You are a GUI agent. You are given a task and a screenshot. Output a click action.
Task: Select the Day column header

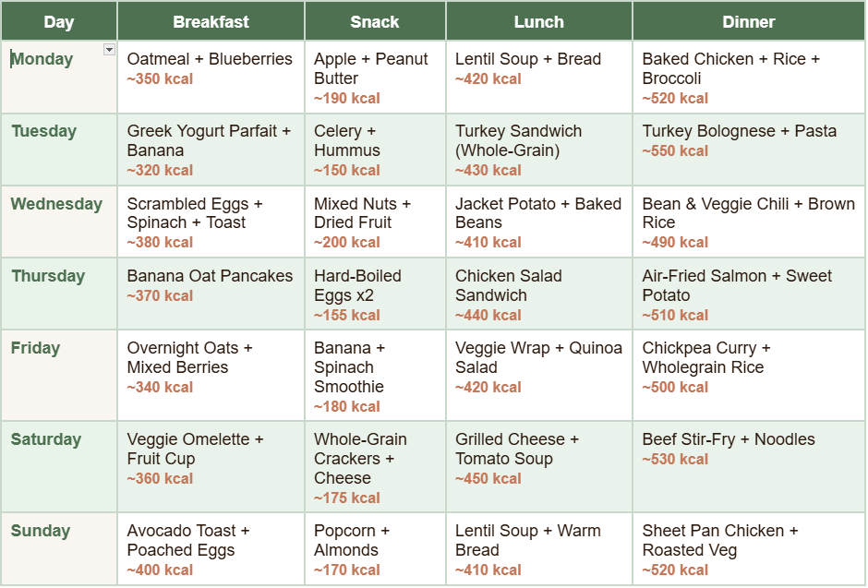tap(59, 21)
